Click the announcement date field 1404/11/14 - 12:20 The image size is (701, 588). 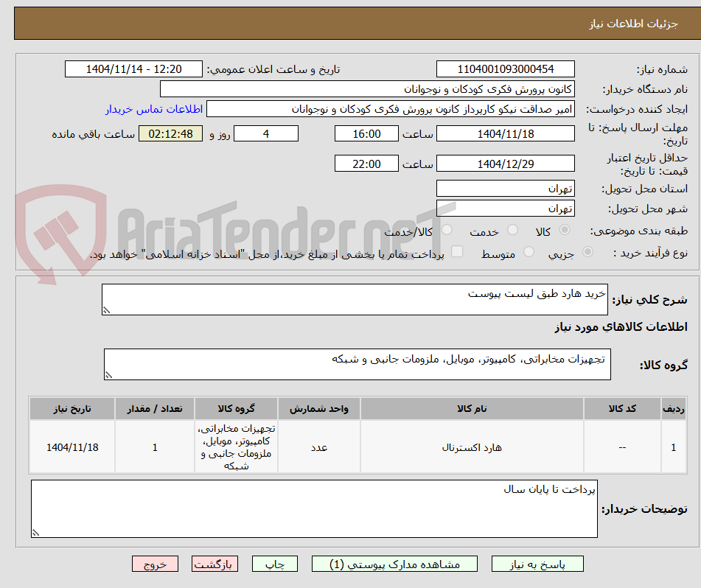click(x=133, y=69)
